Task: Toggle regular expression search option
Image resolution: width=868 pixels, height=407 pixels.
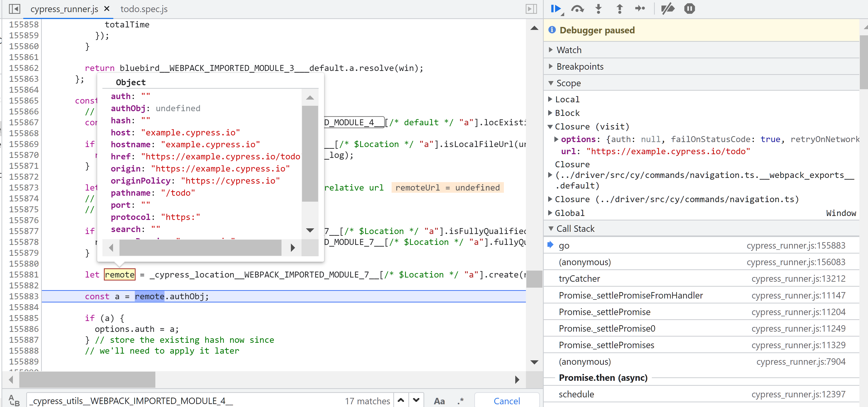Action: coord(460,401)
